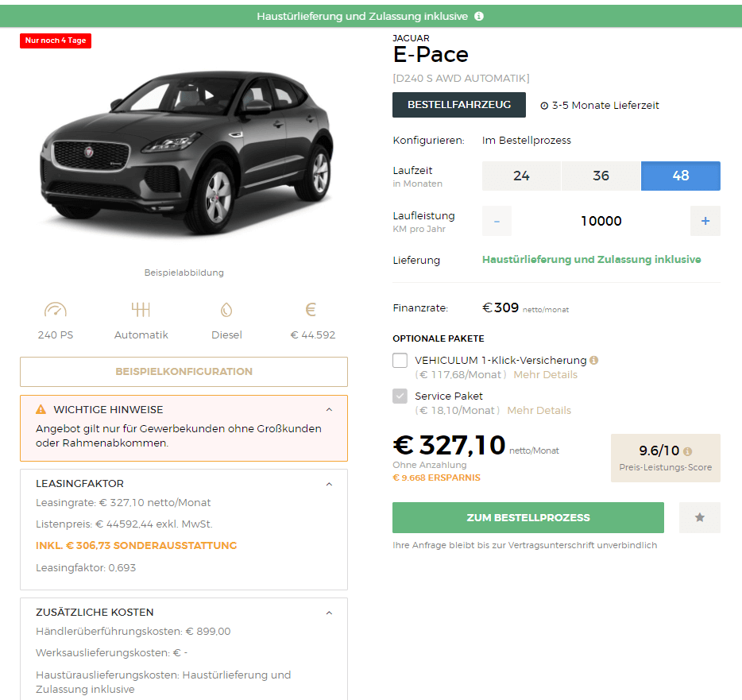This screenshot has height=700, width=742.
Task: Click the Automatik gearshift icon
Action: point(141,310)
